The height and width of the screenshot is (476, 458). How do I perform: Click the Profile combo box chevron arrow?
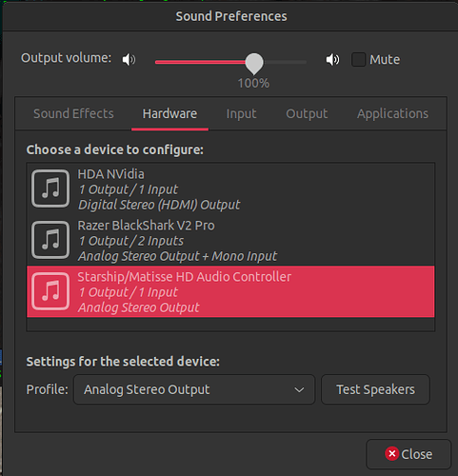[299, 389]
